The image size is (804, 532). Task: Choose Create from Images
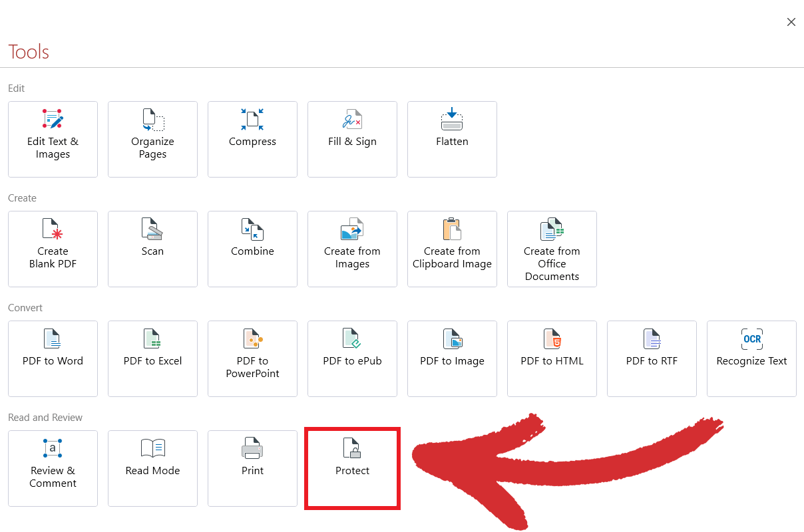tap(352, 249)
